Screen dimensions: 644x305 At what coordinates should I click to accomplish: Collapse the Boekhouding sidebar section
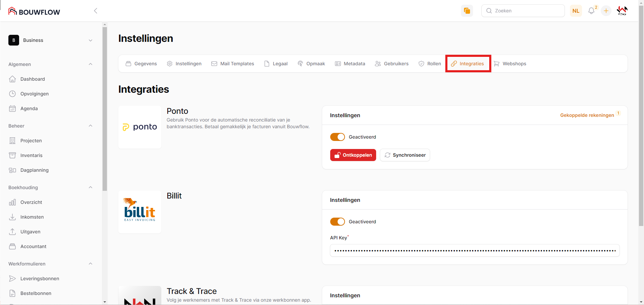90,187
